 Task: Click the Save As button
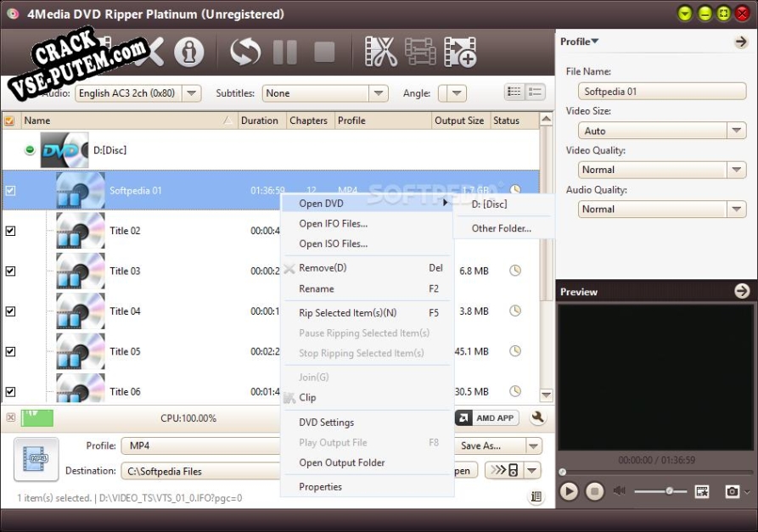(490, 445)
